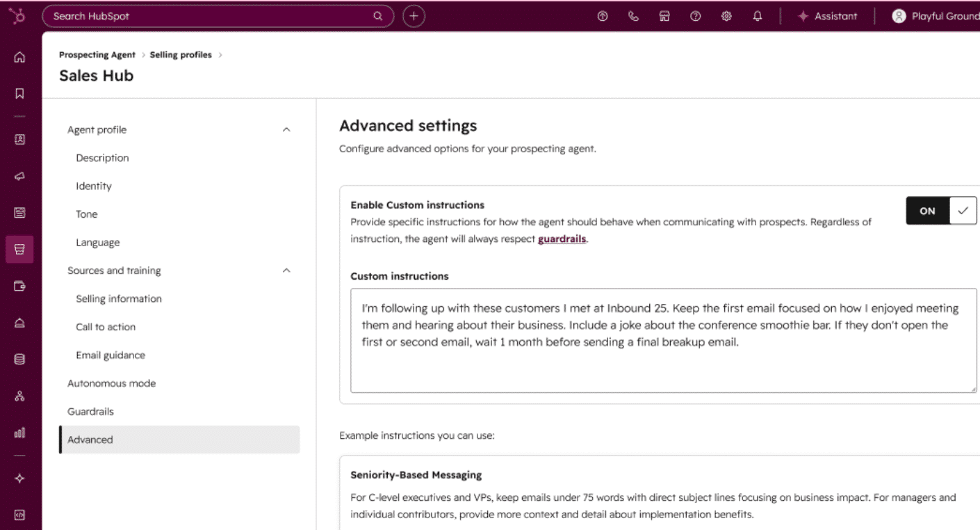Open the Assistant button
This screenshot has width=980, height=530.
tap(827, 16)
